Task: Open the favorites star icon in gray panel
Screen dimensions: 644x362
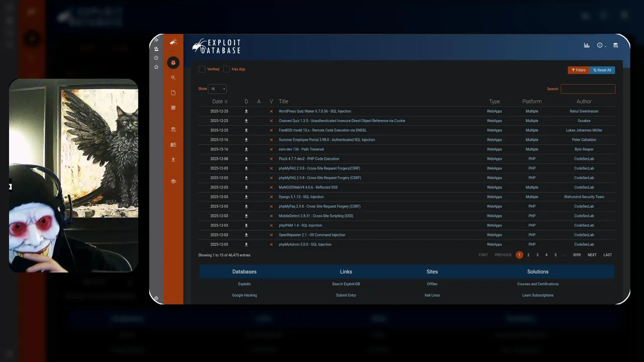Action: (x=156, y=67)
